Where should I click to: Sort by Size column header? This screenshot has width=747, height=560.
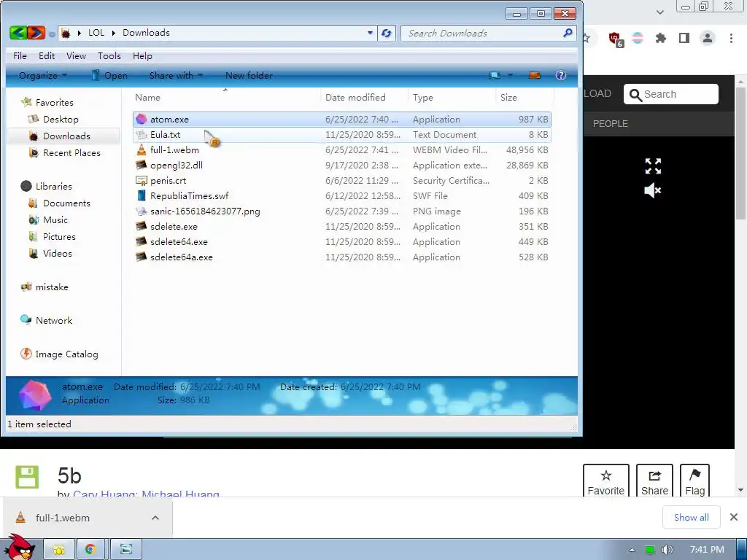point(508,97)
